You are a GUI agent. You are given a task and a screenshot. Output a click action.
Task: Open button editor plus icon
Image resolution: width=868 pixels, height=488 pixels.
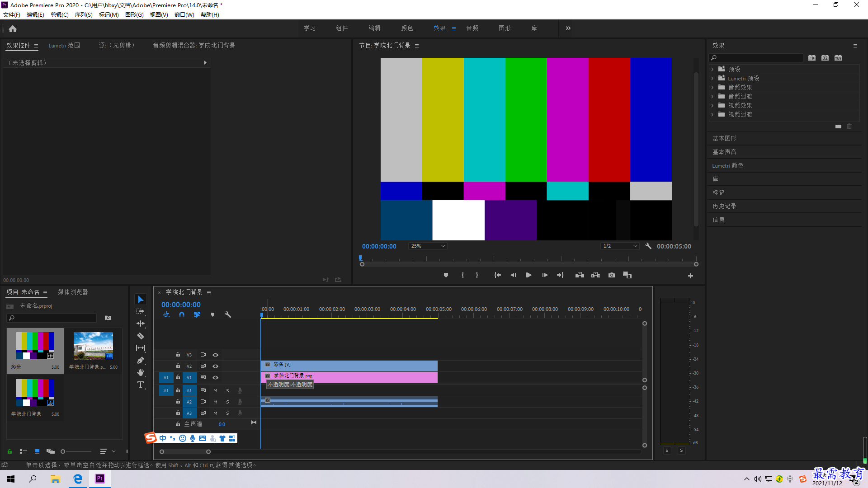coord(690,276)
